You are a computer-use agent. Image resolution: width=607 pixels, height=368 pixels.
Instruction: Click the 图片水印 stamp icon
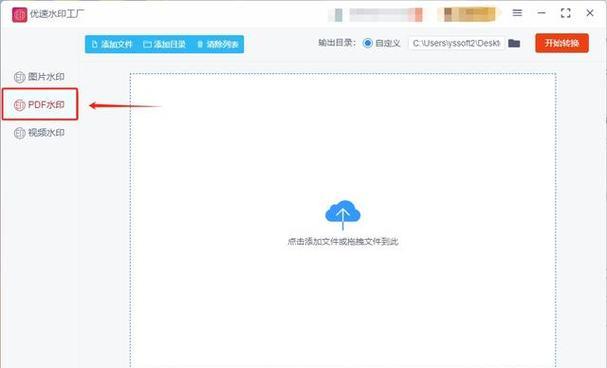pyautogui.click(x=19, y=77)
